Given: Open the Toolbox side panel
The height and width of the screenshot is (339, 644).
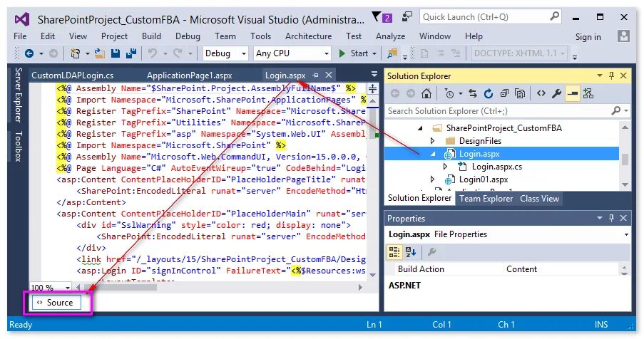Looking at the screenshot, I should tap(18, 146).
